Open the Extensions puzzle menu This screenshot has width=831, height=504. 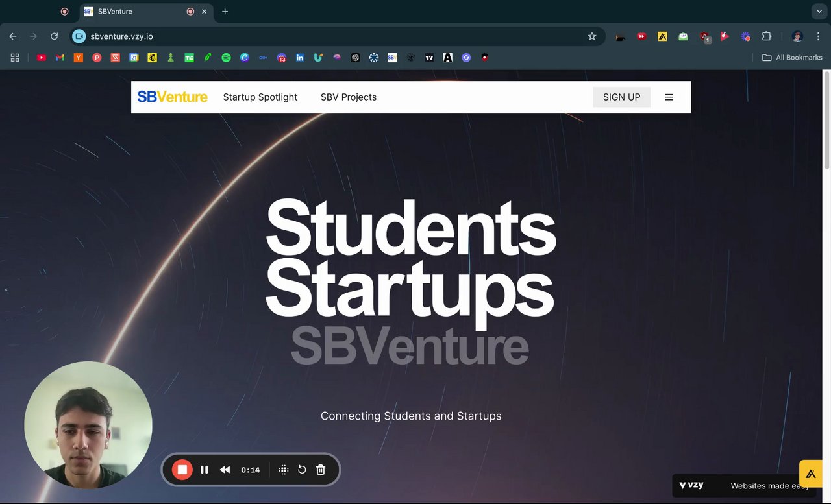(767, 36)
